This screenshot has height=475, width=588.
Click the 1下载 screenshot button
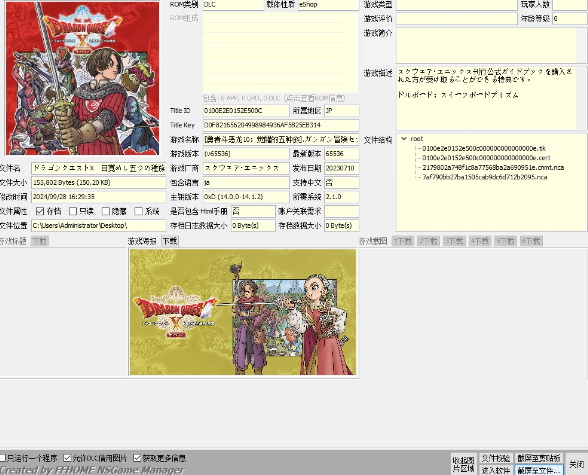click(403, 241)
